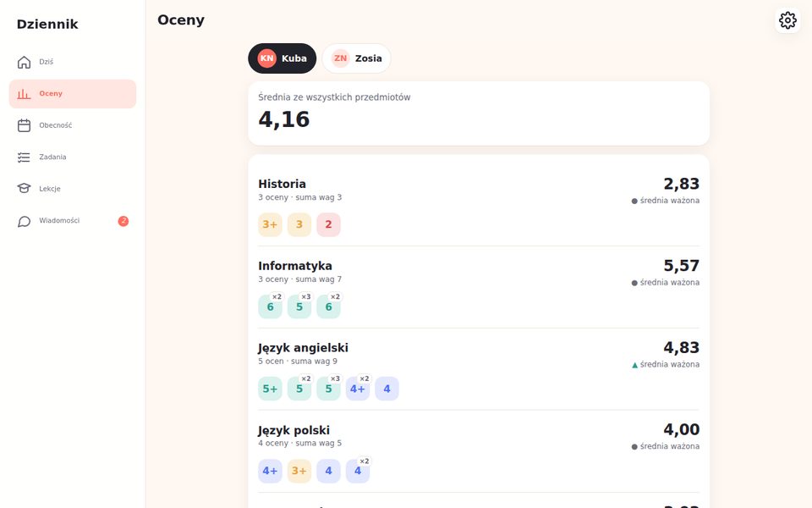Viewport: 812px width, 508px height.
Task: Click the ZN avatar in Zosia tab
Action: (340, 58)
